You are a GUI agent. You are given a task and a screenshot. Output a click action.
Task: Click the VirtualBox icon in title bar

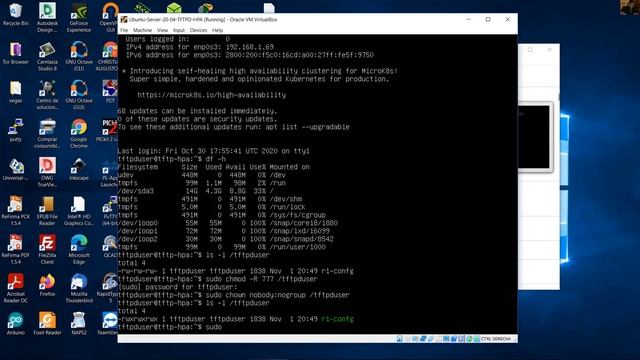coord(124,19)
